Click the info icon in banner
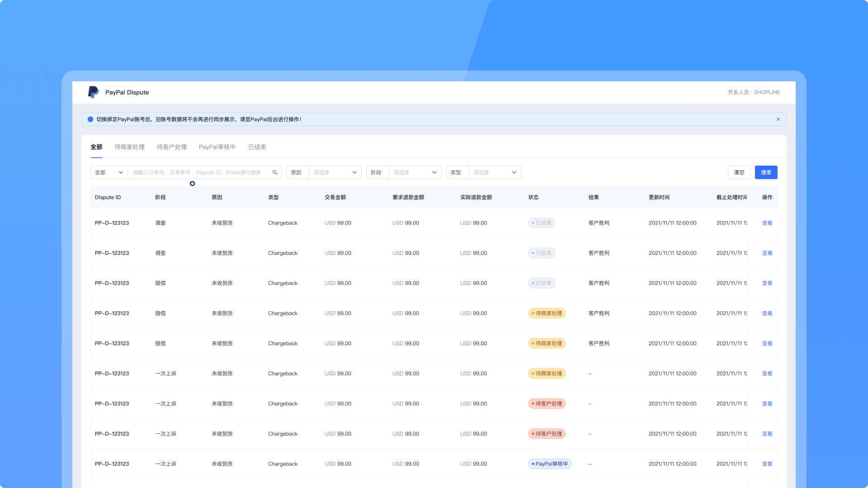 tap(90, 119)
